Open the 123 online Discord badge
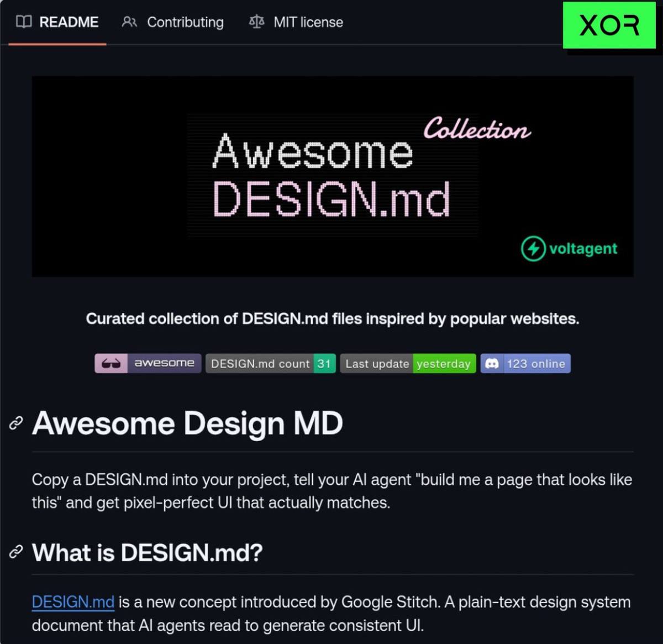 click(x=525, y=363)
